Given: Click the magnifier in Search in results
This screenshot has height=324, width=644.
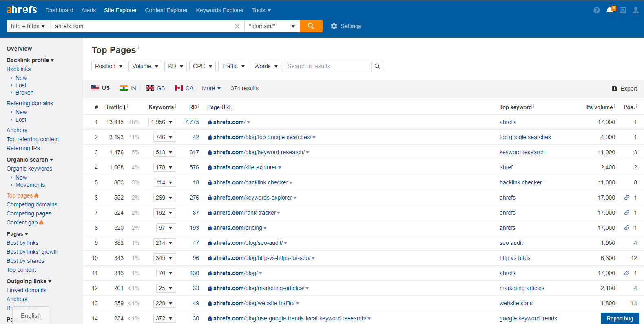Looking at the screenshot, I should [x=377, y=66].
